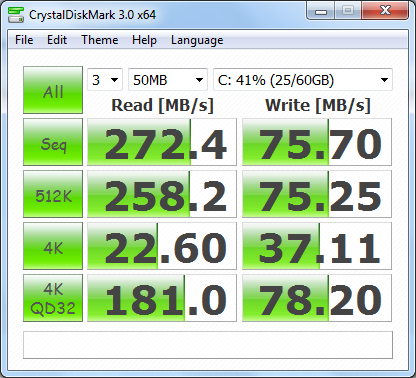Screen dimensions: 416x378
Task: Start the 4K benchmark test
Action: [53, 246]
